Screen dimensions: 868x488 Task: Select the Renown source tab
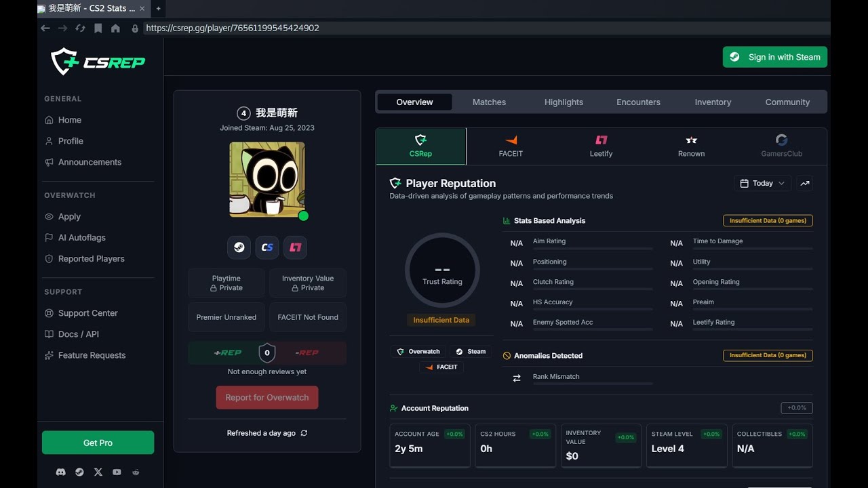pos(691,146)
